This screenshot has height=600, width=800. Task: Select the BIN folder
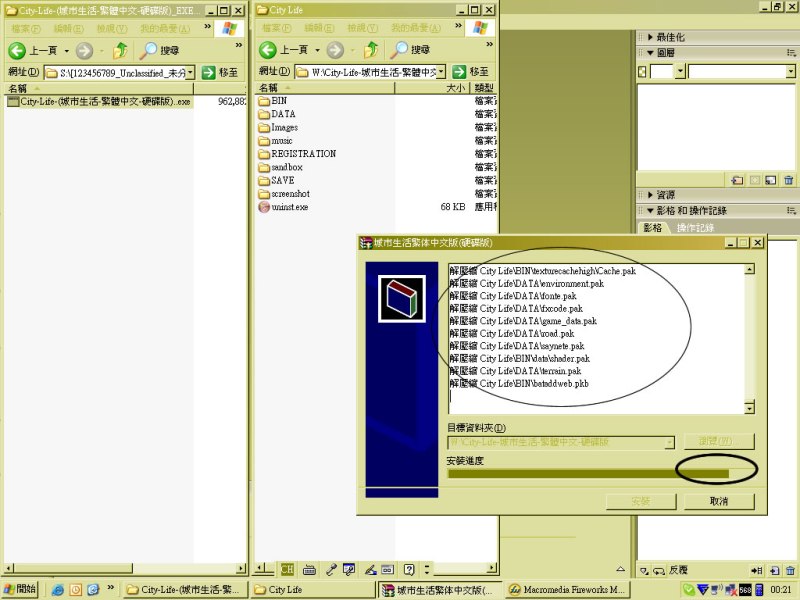pyautogui.click(x=272, y=101)
